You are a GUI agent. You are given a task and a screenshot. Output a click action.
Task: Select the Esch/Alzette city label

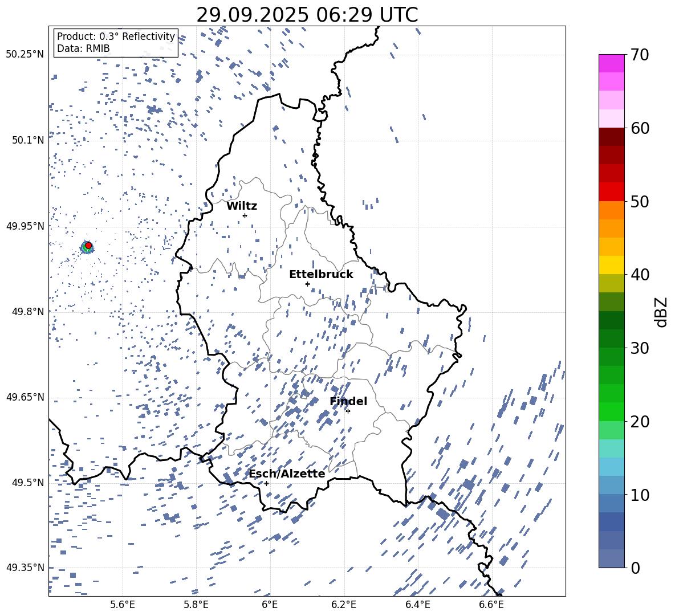point(287,474)
